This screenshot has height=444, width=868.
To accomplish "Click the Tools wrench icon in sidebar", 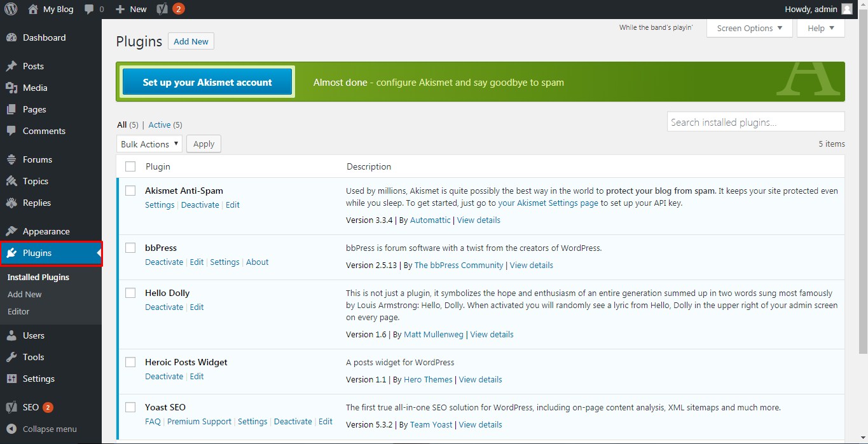I will click(11, 357).
